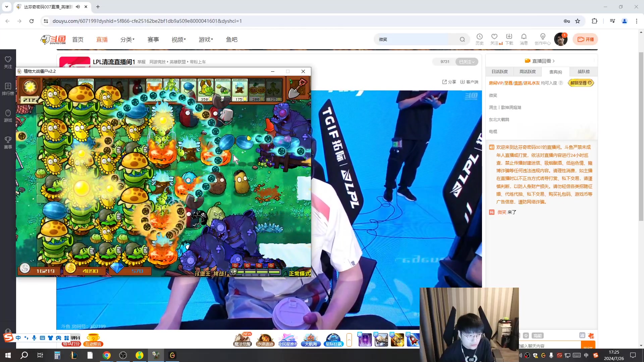644x362 pixels.
Task: Pick the 175-cost plant seed card
Action: (239, 90)
